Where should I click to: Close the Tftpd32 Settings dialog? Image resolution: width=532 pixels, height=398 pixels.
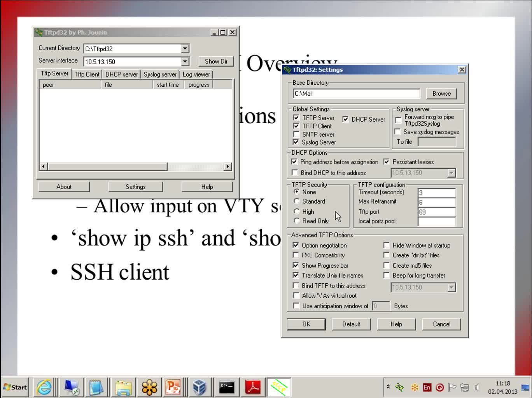point(462,70)
